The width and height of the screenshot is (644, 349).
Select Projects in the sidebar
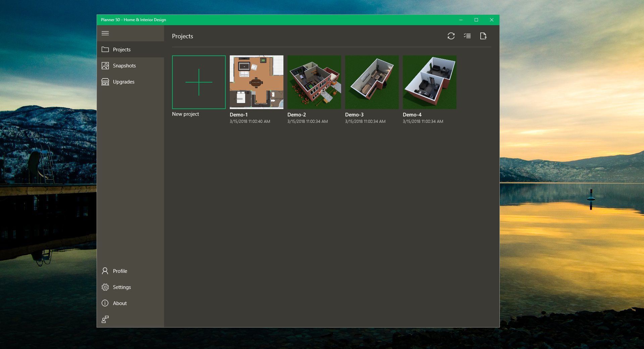pyautogui.click(x=121, y=50)
